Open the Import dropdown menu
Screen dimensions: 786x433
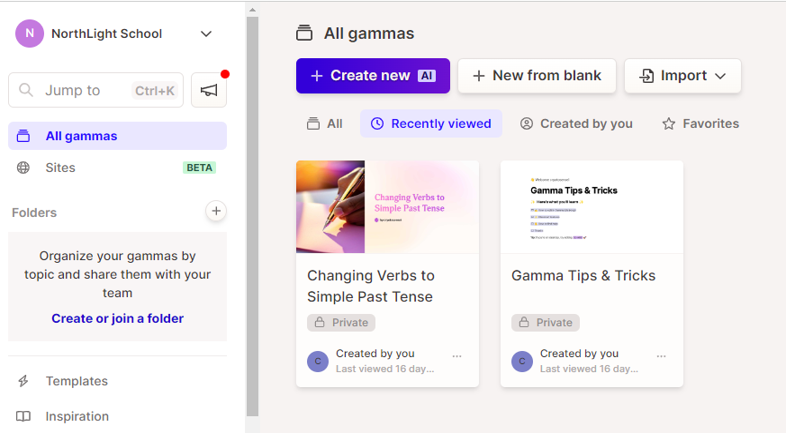(683, 76)
